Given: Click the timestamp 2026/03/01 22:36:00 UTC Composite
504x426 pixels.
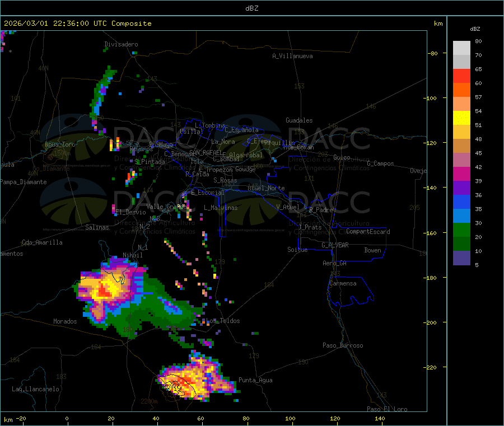Looking at the screenshot, I should click(x=77, y=24).
